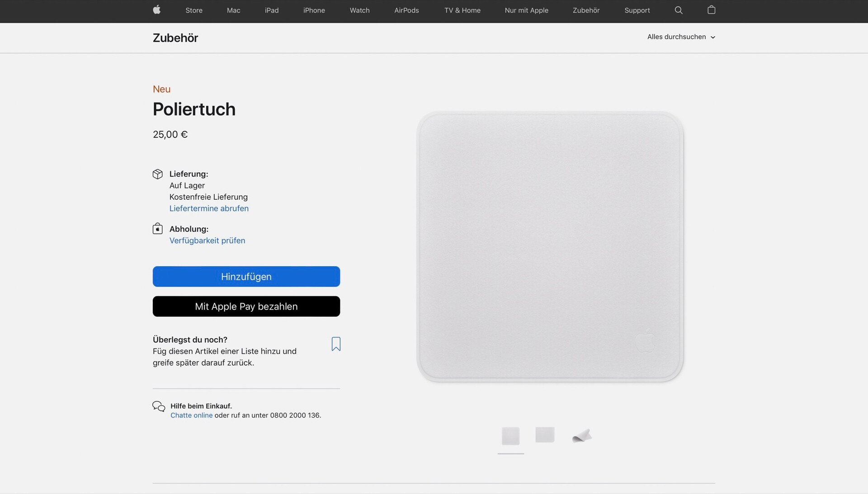Click the blue Hinzufügen button

[x=246, y=277]
